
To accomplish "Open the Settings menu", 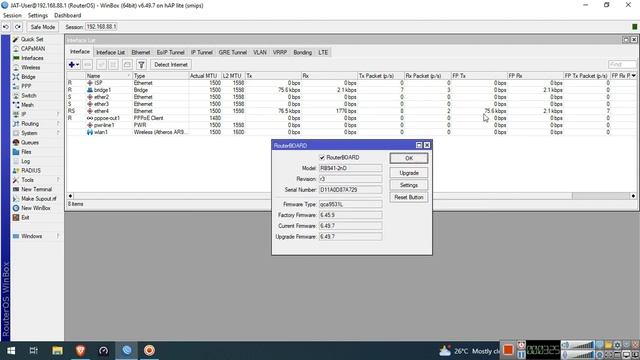I will (x=38, y=16).
